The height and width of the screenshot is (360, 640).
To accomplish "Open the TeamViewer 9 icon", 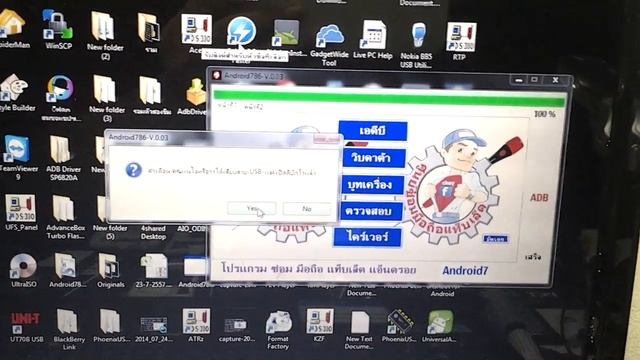I will 17,158.
